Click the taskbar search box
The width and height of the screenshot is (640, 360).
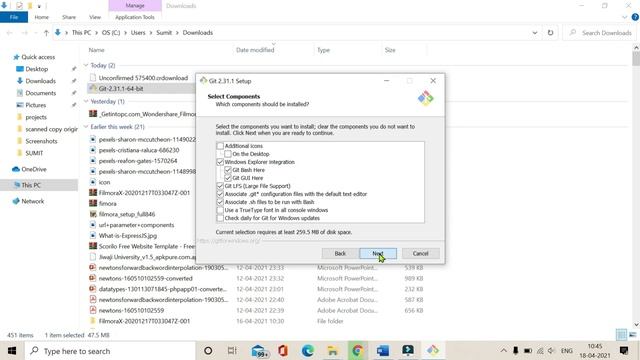pyautogui.click(x=110, y=351)
